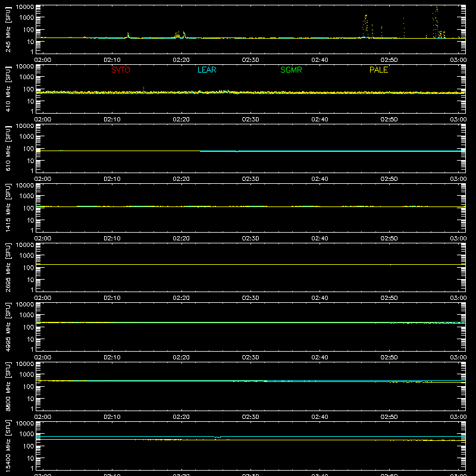Click the 02:00 time label below 610 MHz plot
This screenshot has width=476, height=476.
click(43, 179)
